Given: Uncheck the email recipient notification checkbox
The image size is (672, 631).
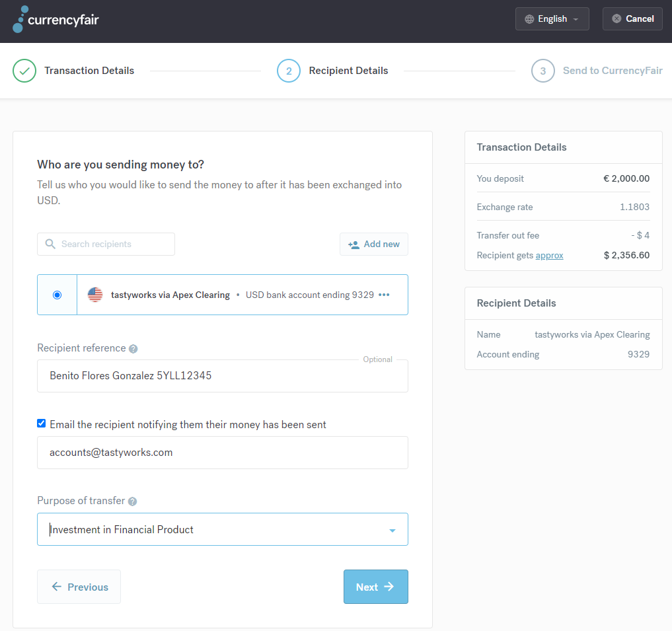Looking at the screenshot, I should point(41,424).
